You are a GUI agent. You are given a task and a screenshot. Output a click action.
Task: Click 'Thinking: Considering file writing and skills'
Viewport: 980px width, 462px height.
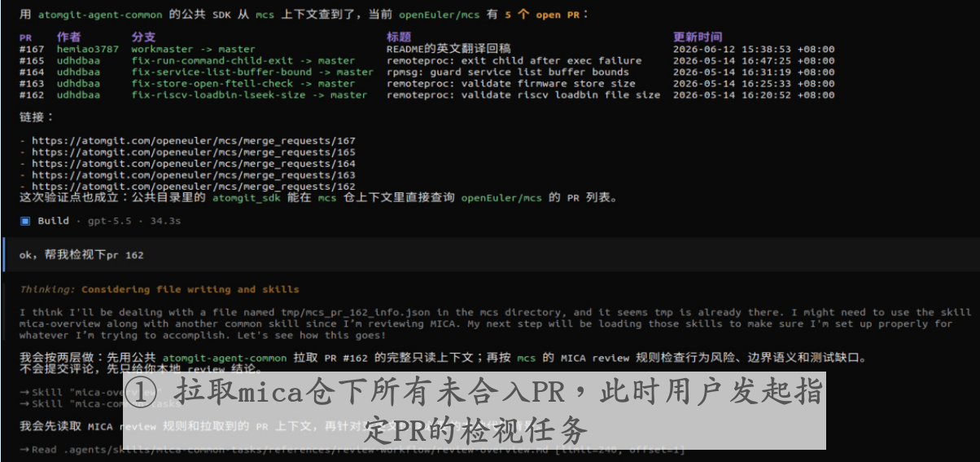(x=160, y=289)
